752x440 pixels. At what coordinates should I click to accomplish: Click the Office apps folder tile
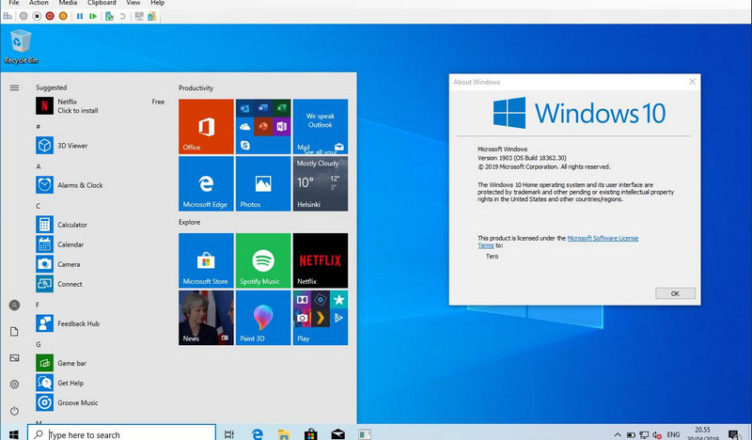coord(263,127)
